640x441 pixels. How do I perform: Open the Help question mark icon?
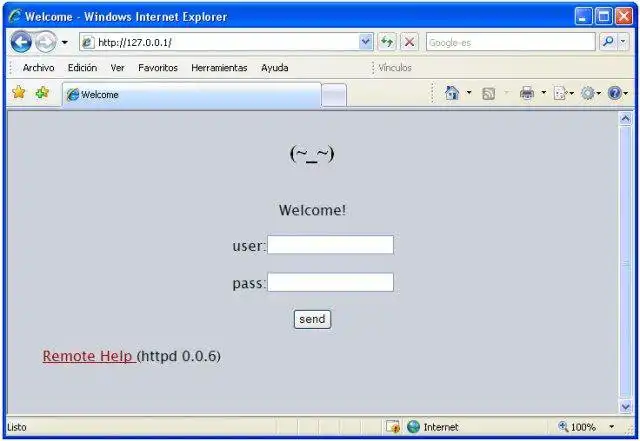pyautogui.click(x=617, y=94)
